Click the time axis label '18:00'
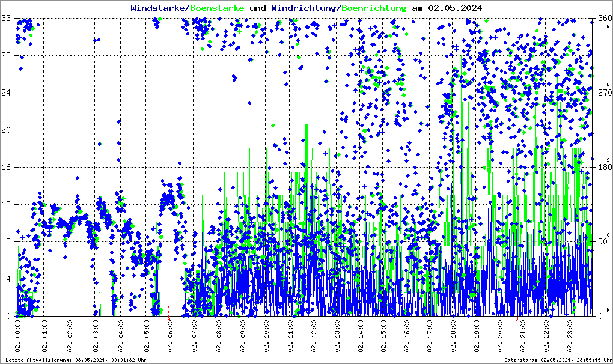Screen dimensions: 613x364 [x=454, y=329]
